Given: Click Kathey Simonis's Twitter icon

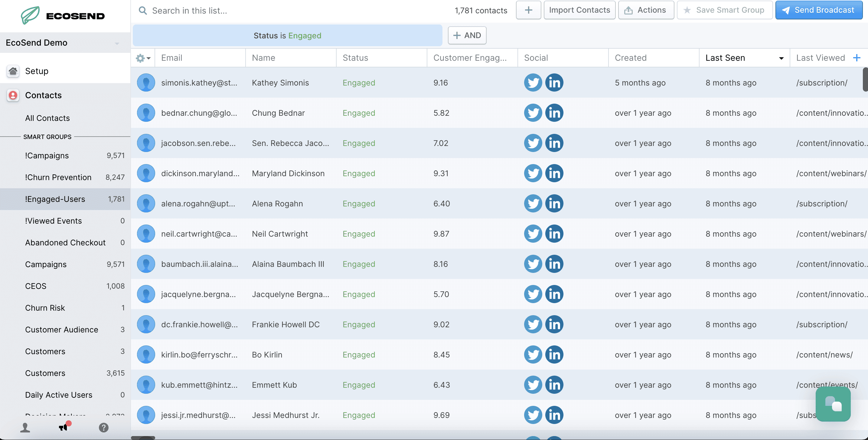Looking at the screenshot, I should click(x=533, y=82).
